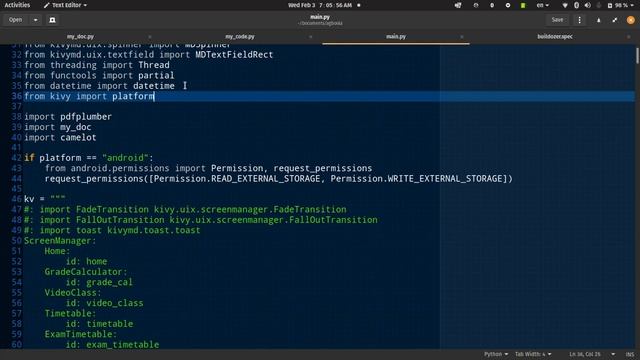This screenshot has width=640, height=360.
Task: Click Thread on line 33
Action: 153,65
